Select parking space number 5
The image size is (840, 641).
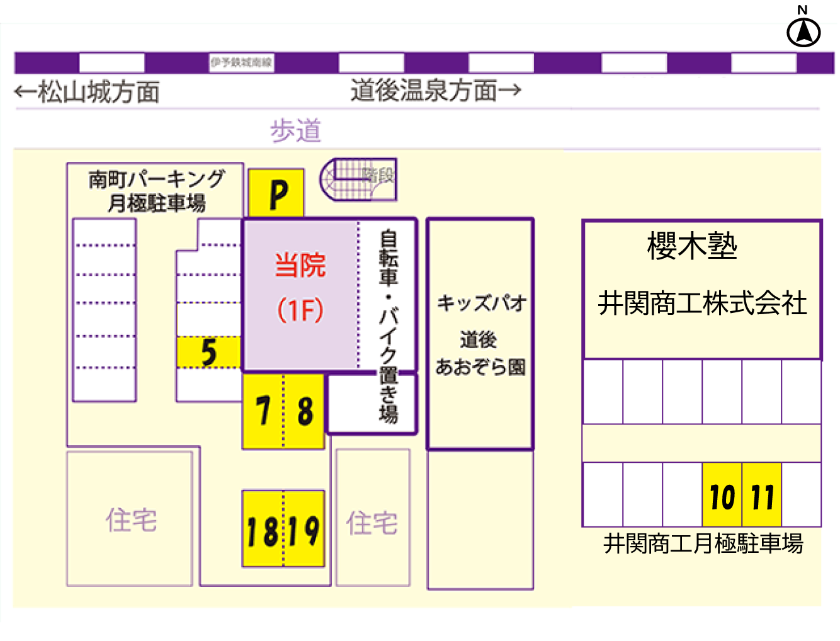point(208,352)
